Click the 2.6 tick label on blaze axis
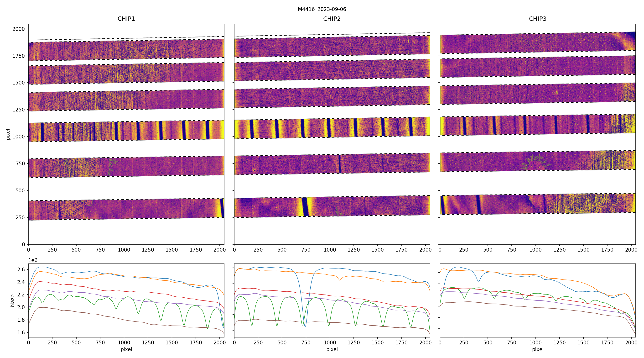644x358 pixels. coord(21,270)
